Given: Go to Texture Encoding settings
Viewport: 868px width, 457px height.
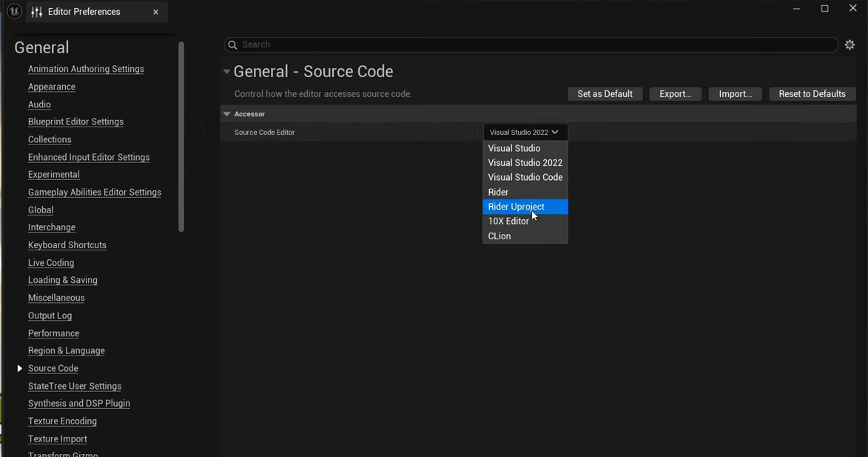Looking at the screenshot, I should 63,421.
